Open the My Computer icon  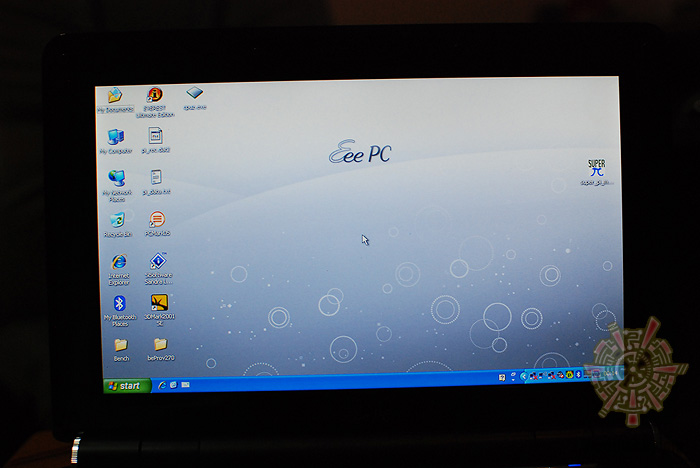(116, 141)
